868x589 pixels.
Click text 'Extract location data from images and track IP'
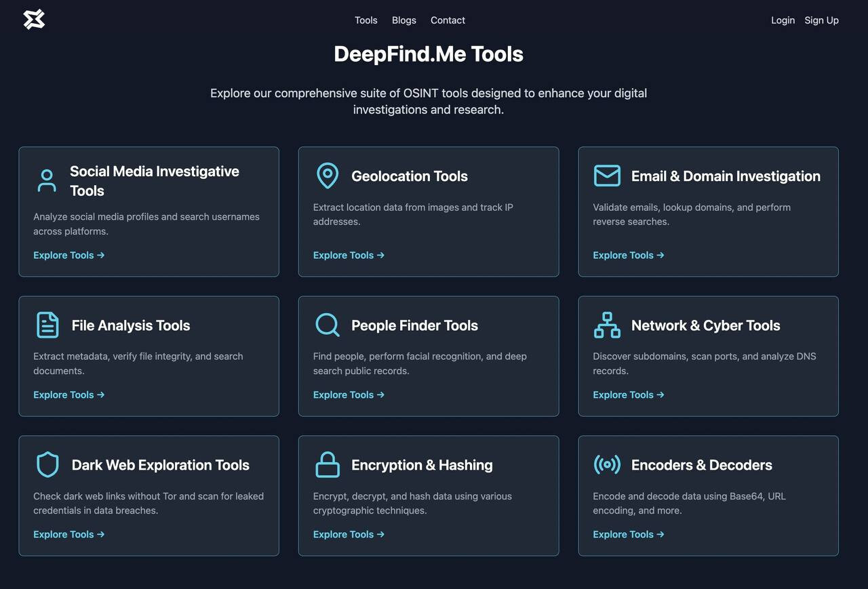click(413, 207)
